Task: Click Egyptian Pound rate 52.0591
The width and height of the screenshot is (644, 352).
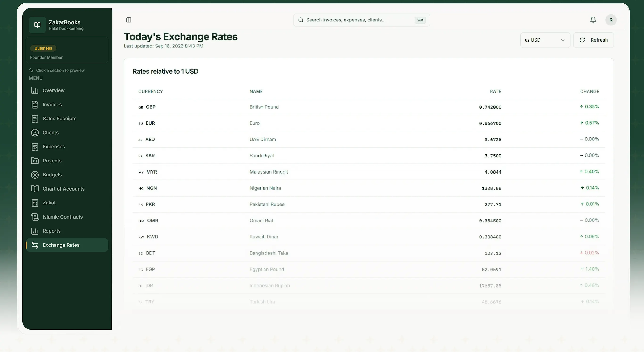Action: pos(492,270)
